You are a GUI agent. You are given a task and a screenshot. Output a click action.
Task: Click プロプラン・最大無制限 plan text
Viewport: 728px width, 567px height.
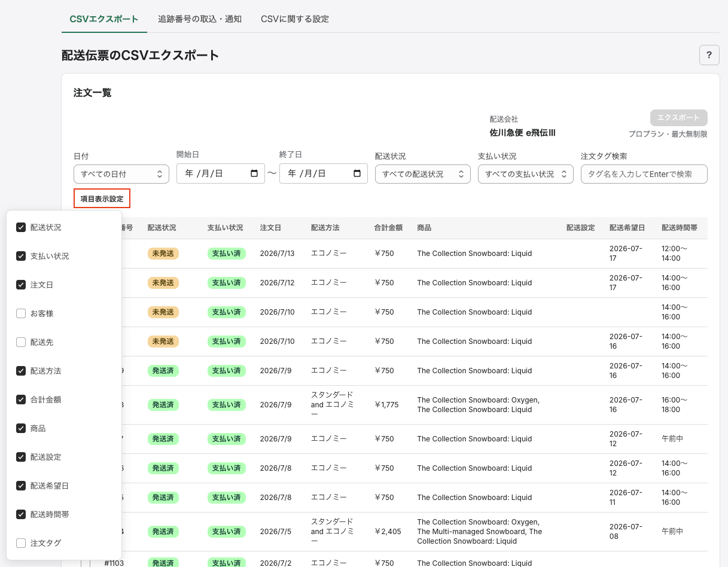coord(668,135)
